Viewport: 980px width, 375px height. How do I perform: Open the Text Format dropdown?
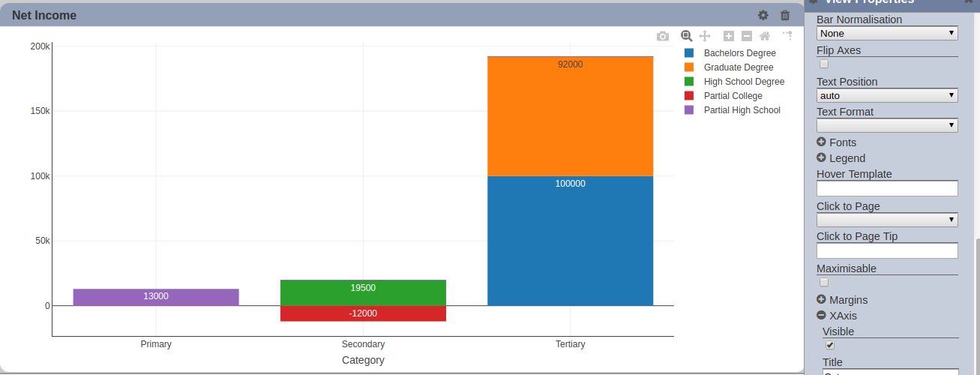coord(887,125)
